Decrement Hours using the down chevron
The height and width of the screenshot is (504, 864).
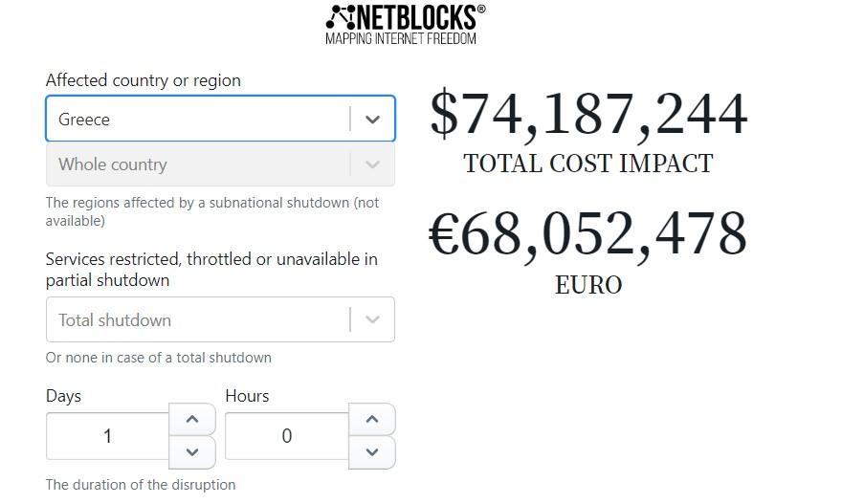click(372, 452)
